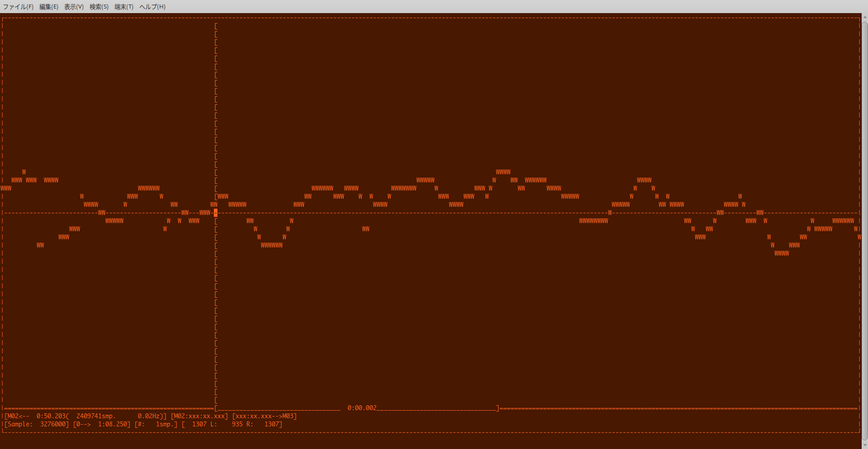Click the [Sample: 3276000] position field
This screenshot has width=868, height=449.
click(x=37, y=424)
